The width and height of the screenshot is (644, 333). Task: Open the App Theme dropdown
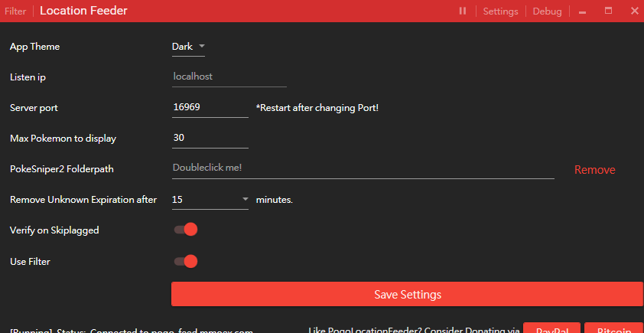188,47
